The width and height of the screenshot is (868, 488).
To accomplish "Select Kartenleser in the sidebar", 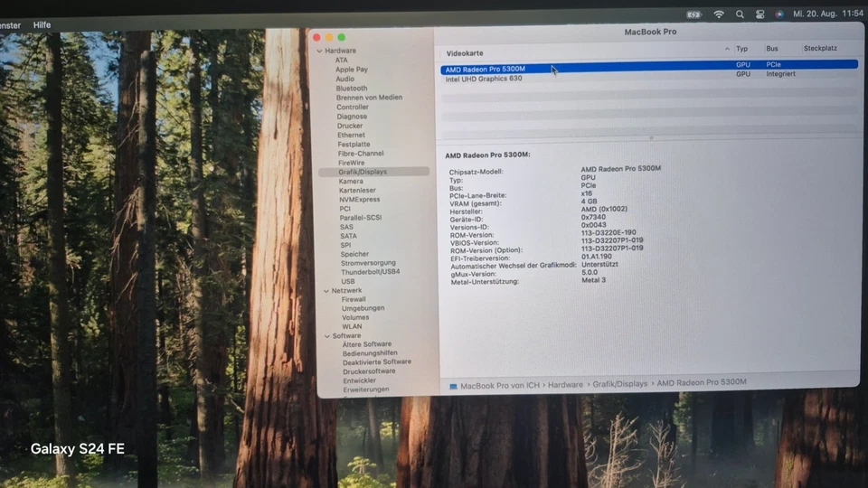I will click(x=358, y=191).
